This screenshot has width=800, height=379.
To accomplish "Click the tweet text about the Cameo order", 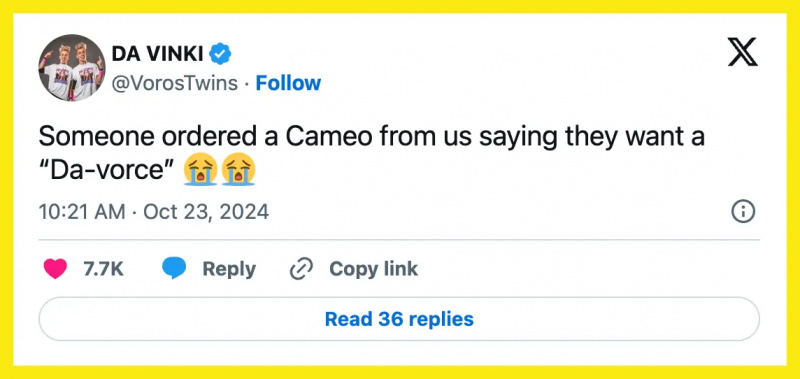I will (371, 155).
